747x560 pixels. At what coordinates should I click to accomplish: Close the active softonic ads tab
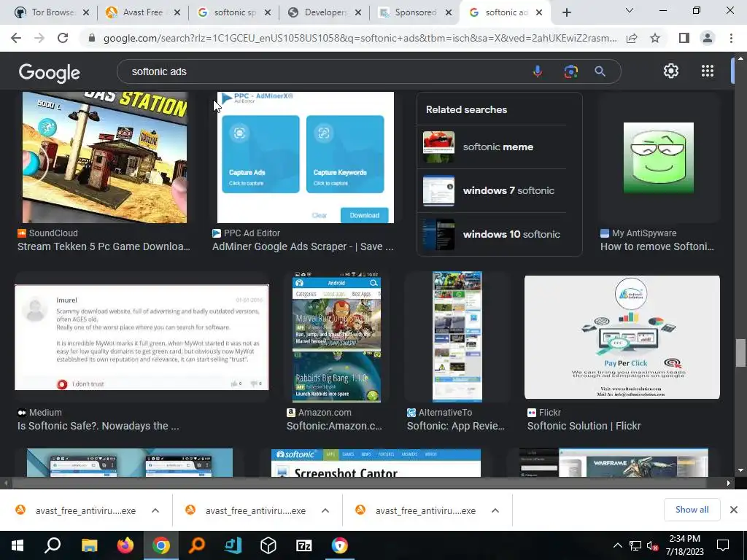pyautogui.click(x=539, y=12)
